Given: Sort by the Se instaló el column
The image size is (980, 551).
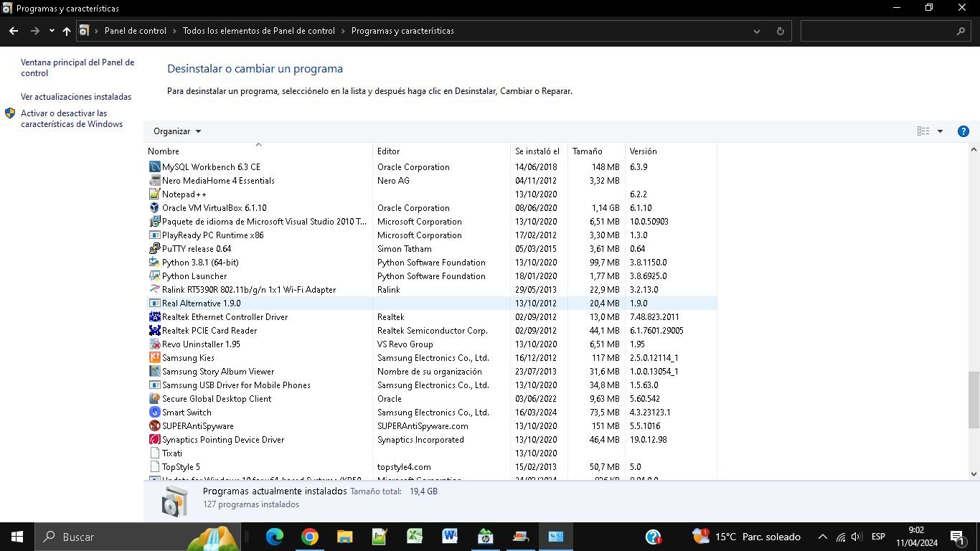Looking at the screenshot, I should tap(540, 151).
